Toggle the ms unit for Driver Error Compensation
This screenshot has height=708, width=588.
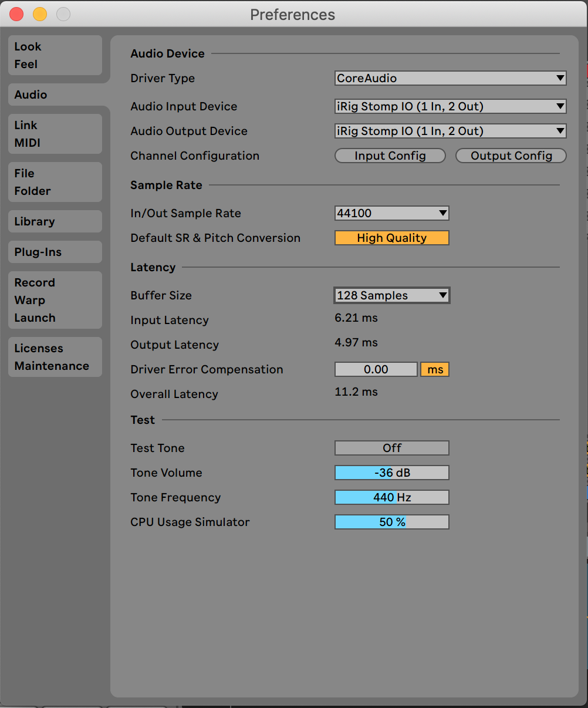pos(435,369)
